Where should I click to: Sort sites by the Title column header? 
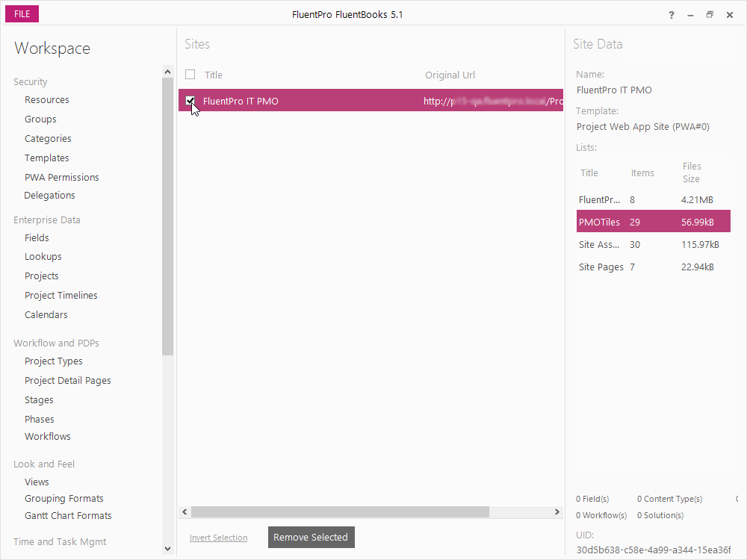(214, 75)
